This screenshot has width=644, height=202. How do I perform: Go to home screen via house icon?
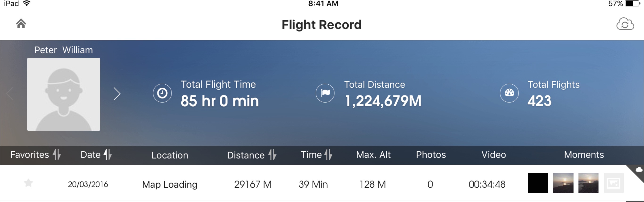(x=21, y=24)
